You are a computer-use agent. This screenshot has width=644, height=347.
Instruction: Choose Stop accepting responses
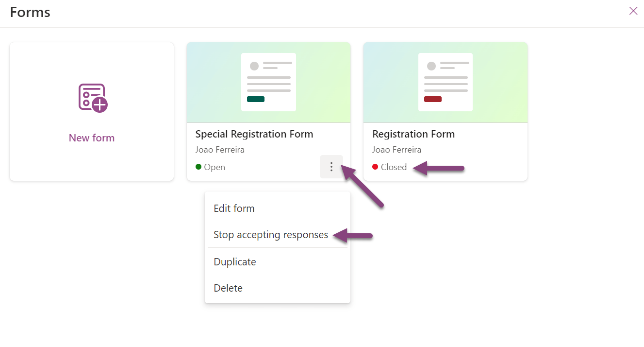pos(271,235)
